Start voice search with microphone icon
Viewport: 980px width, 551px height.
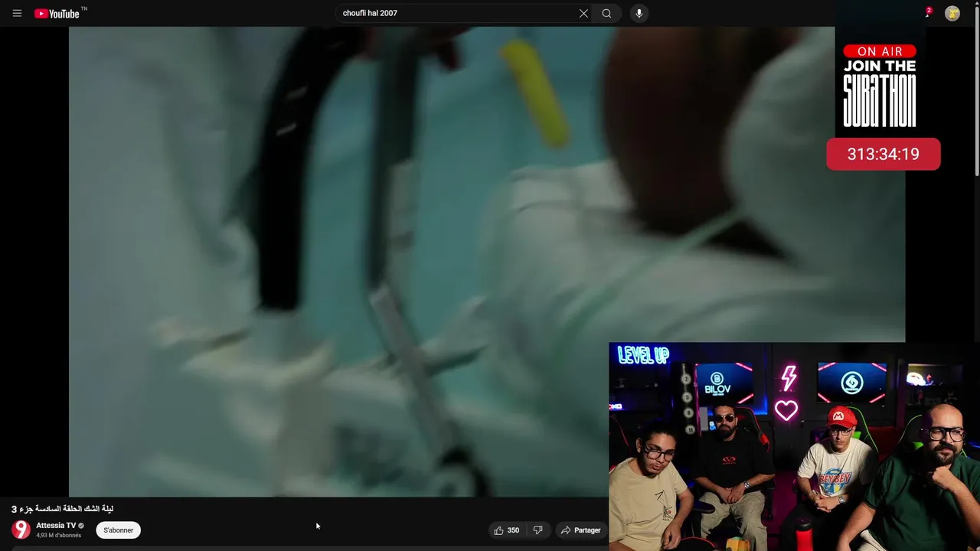tap(639, 13)
